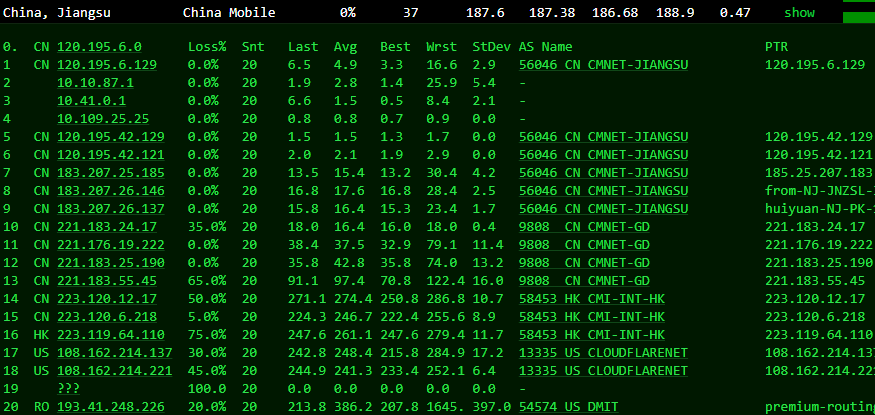
Task: Click the 'China Mobile' provider text
Action: click(x=229, y=13)
